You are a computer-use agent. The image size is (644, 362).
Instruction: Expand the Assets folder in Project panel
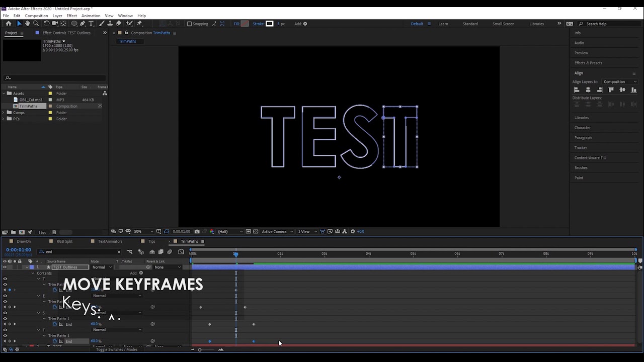coord(4,94)
